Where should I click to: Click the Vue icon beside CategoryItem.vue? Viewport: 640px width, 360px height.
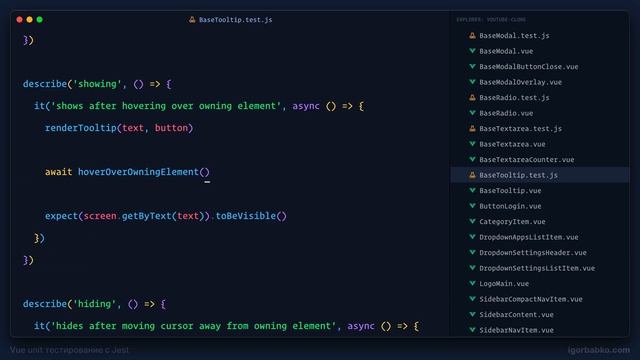click(472, 222)
